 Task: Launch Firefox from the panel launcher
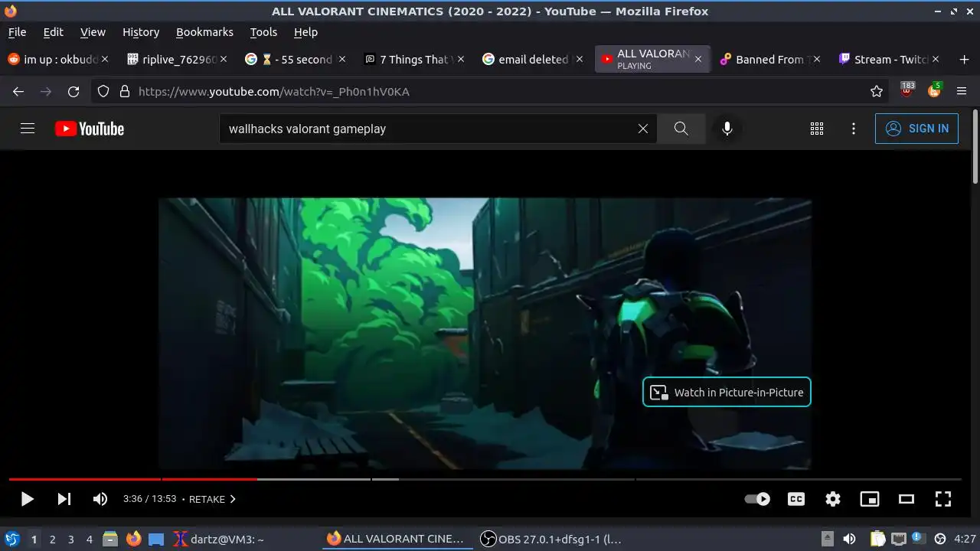tap(133, 539)
